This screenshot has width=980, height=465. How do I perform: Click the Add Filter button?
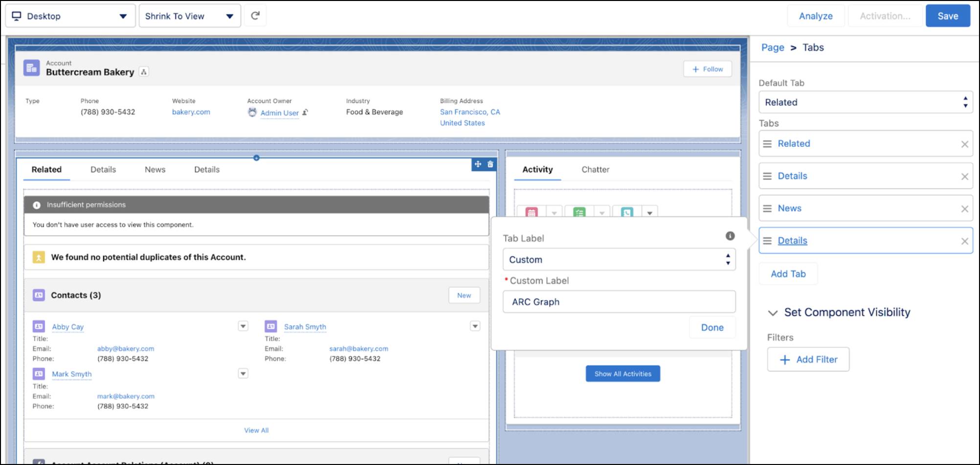tap(808, 359)
